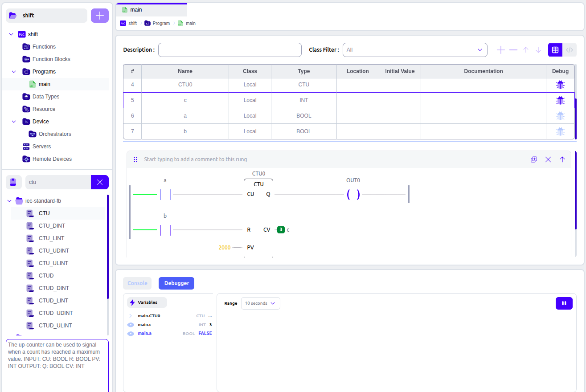
Task: Click shift in the breadcrumb
Action: pos(128,23)
